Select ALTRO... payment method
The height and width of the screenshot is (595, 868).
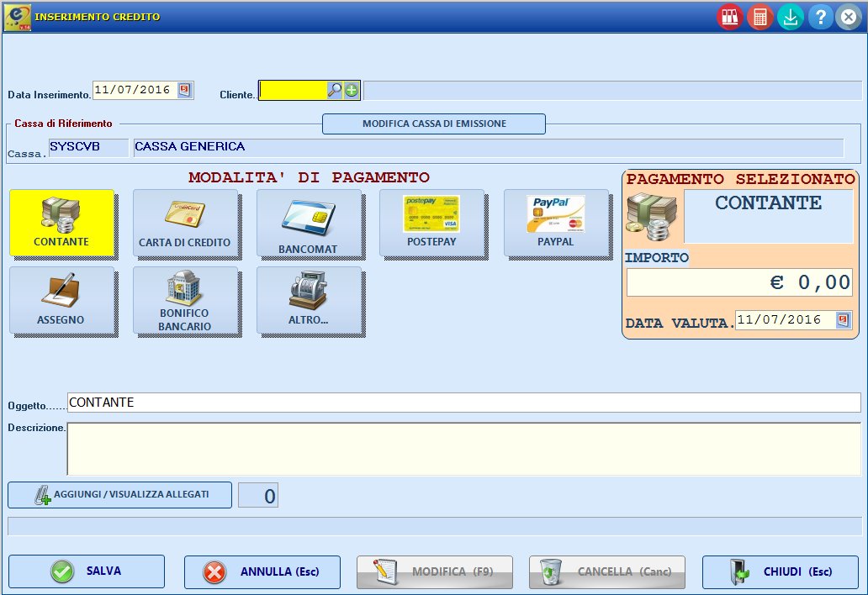pyautogui.click(x=309, y=300)
